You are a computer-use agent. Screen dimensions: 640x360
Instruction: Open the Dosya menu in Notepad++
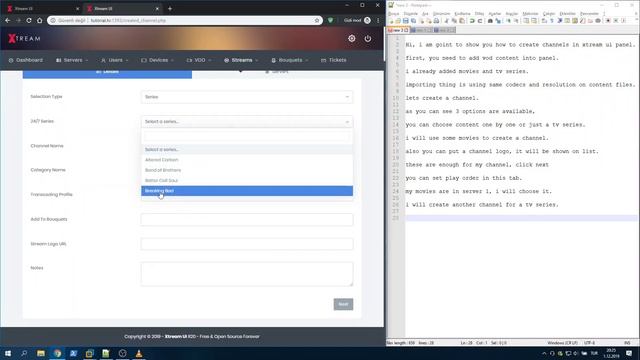click(393, 13)
